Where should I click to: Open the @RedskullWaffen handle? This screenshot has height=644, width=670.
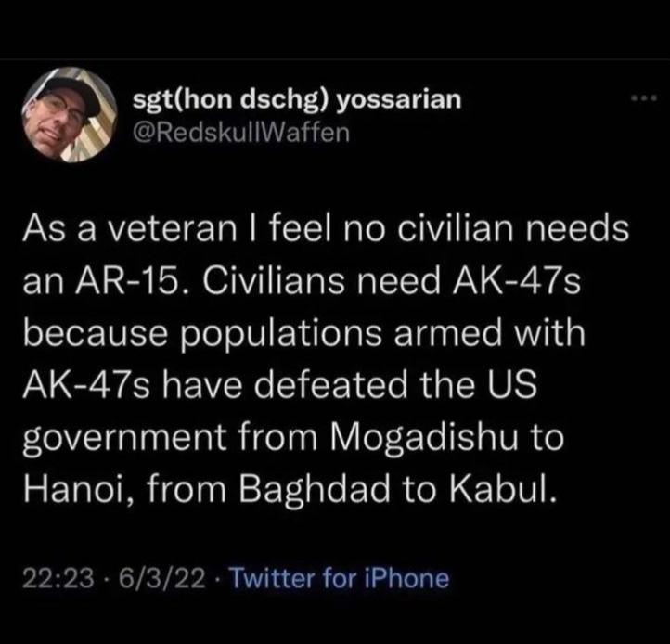pyautogui.click(x=241, y=133)
